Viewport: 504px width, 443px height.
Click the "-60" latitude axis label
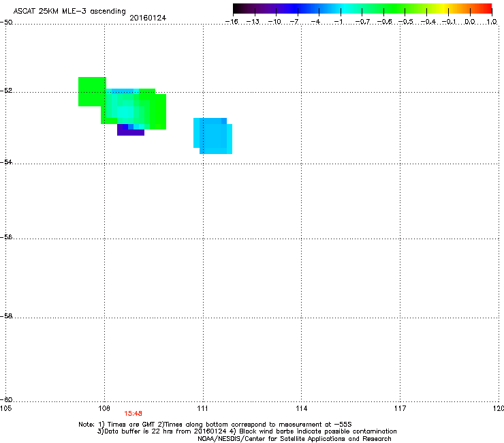tap(6, 399)
